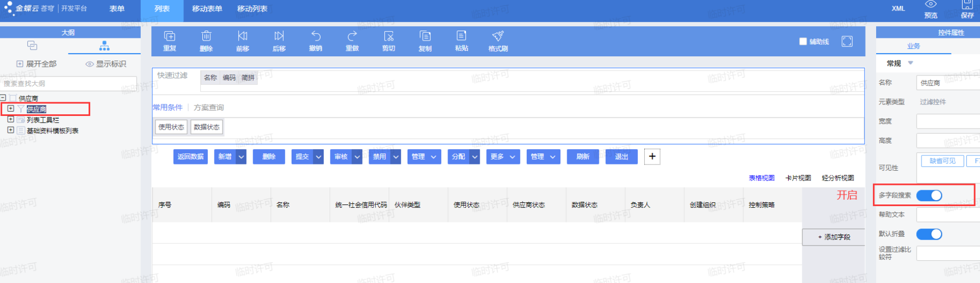Open the 更多 dropdown menu
Image resolution: width=980 pixels, height=283 pixels.
click(503, 157)
